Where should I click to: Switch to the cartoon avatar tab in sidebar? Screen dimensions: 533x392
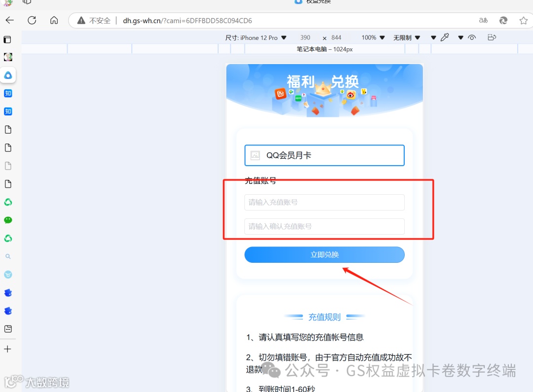pyautogui.click(x=8, y=57)
